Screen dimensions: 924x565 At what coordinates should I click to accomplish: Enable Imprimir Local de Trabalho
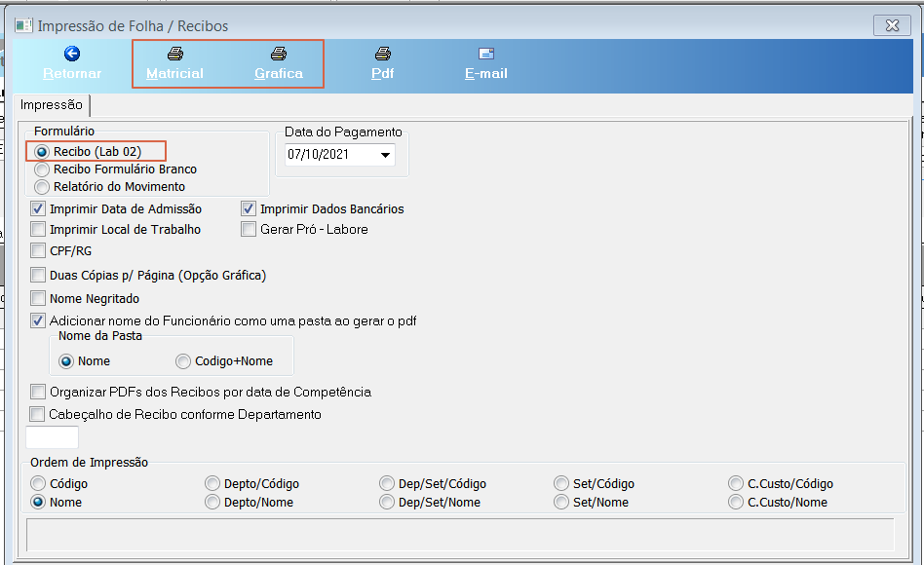tap(38, 229)
